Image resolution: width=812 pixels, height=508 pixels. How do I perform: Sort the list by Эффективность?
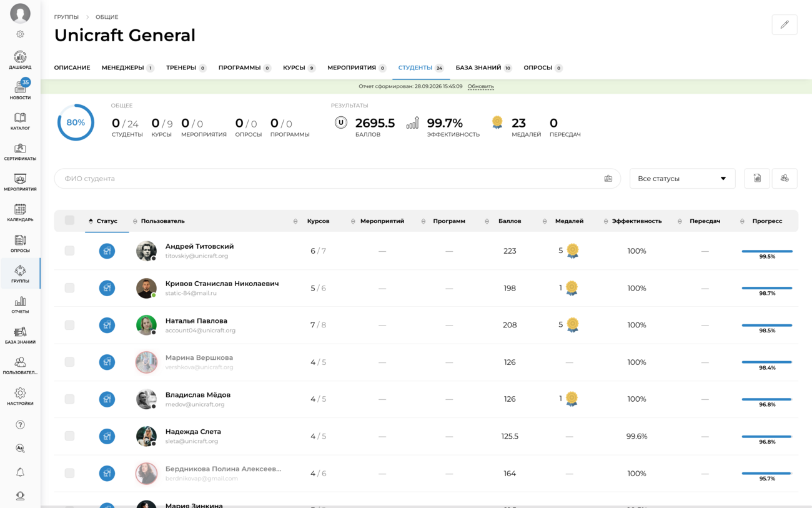(636, 221)
